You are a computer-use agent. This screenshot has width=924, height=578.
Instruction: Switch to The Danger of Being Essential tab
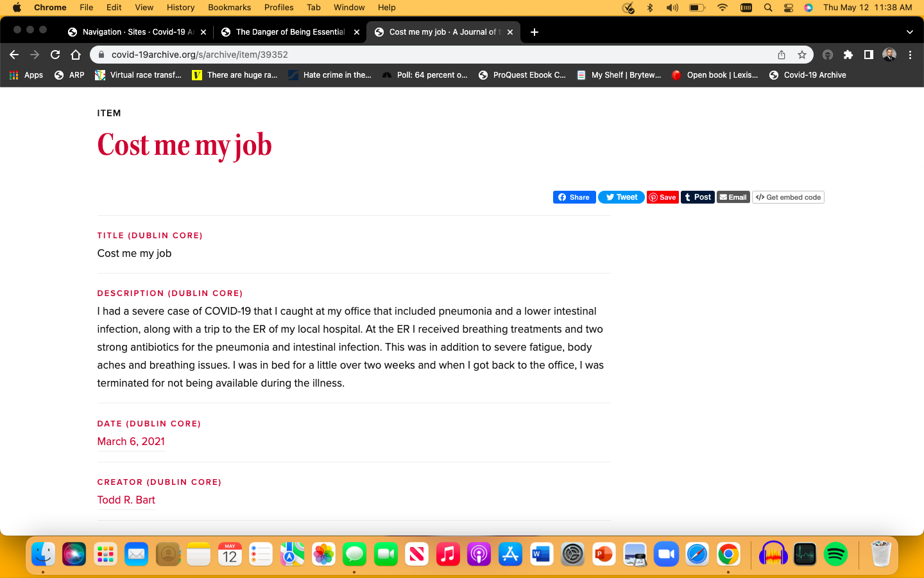point(290,31)
